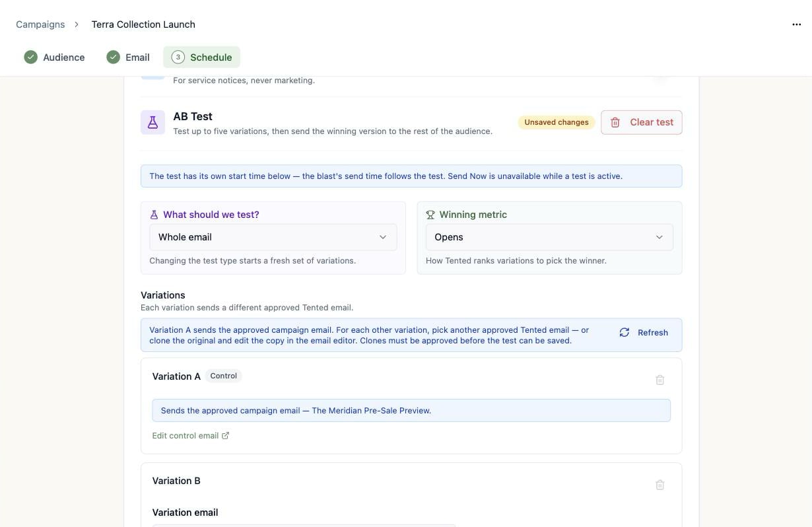The height and width of the screenshot is (527, 812).
Task: Click the Audience step green checkmark icon
Action: pos(31,57)
